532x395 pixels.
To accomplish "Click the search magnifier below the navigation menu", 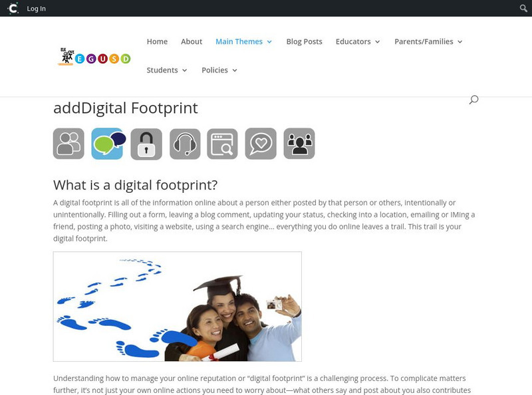I will click(473, 100).
